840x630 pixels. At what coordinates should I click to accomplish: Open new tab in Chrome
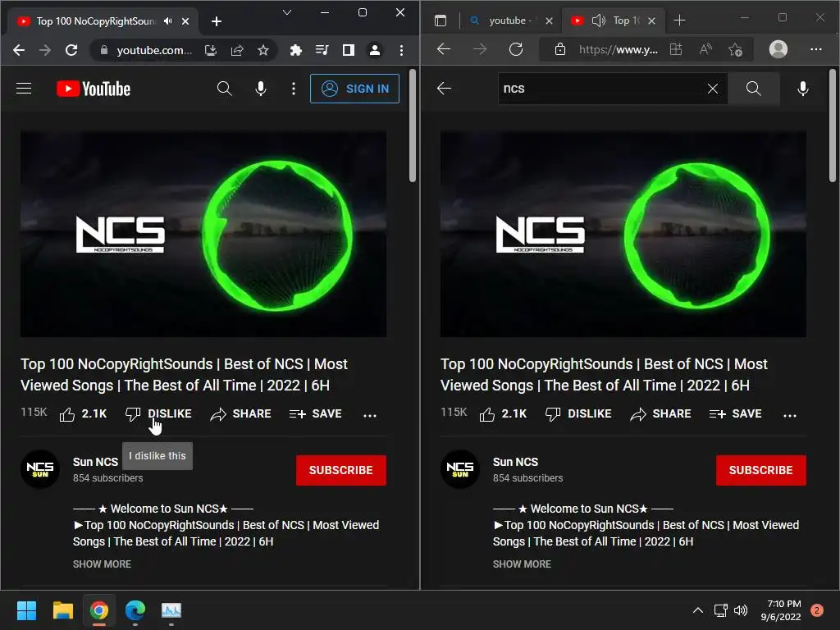coord(217,21)
